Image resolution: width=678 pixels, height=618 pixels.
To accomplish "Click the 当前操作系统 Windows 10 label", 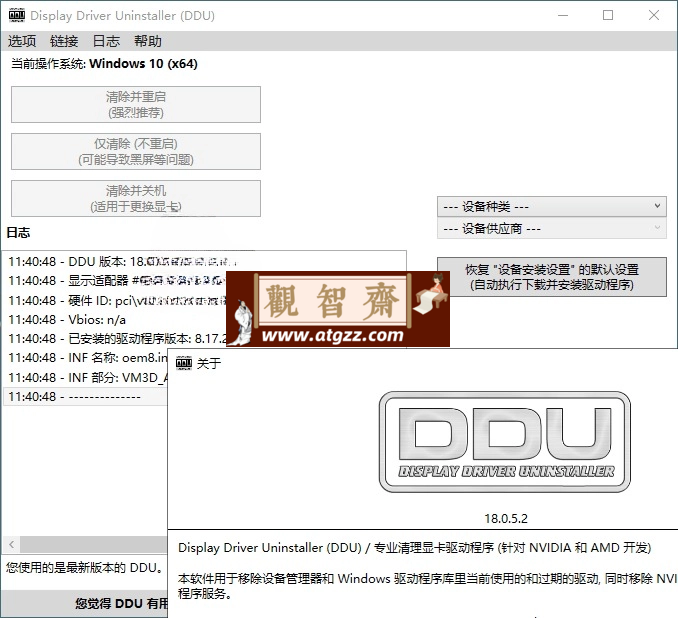I will pyautogui.click(x=104, y=64).
